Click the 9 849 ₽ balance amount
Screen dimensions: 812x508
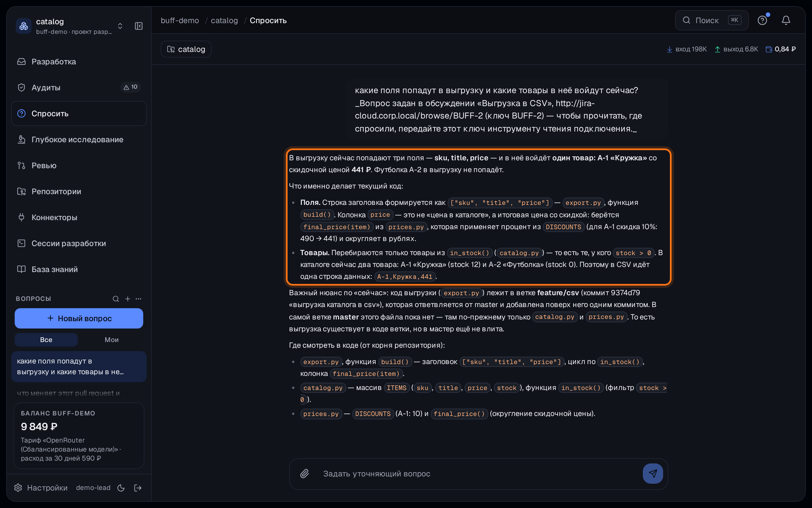pyautogui.click(x=39, y=426)
